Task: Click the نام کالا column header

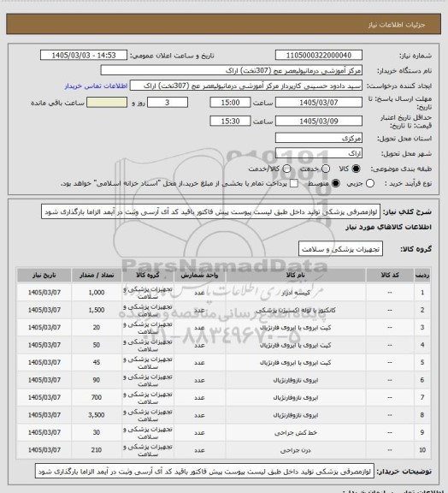Action: pyautogui.click(x=295, y=276)
